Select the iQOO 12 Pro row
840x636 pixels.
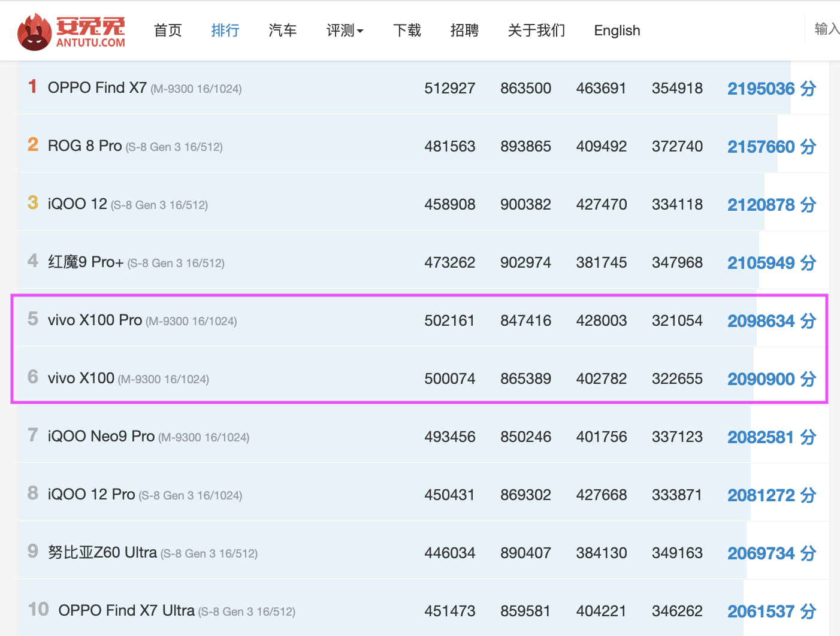click(x=423, y=495)
